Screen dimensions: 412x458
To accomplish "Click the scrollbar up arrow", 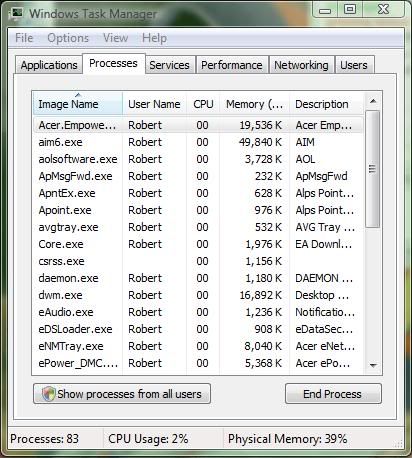I will coord(373,101).
